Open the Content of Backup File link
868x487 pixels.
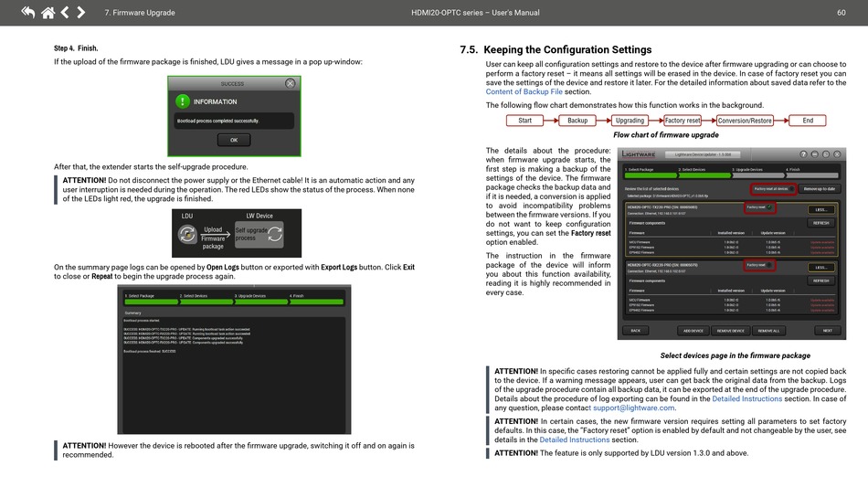524,92
